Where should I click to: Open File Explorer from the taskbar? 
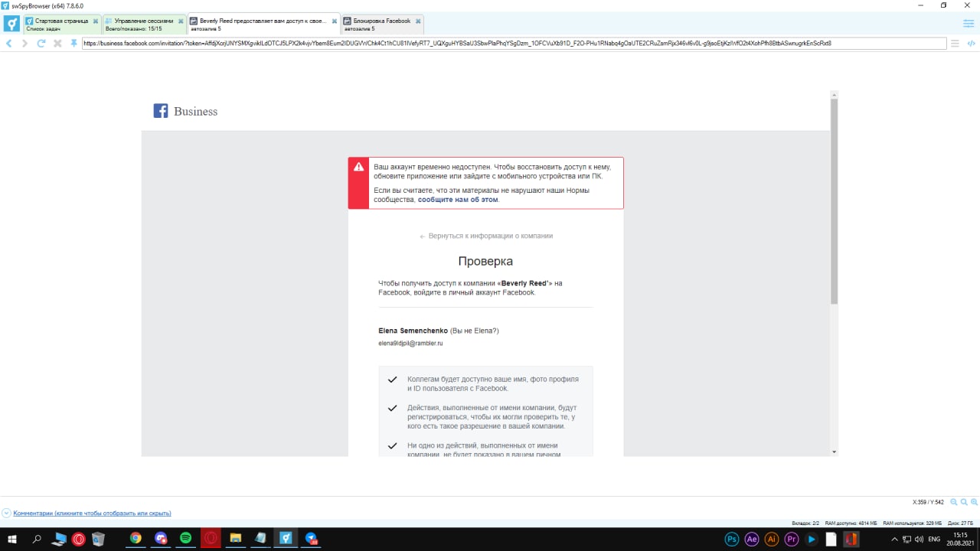[x=236, y=539]
